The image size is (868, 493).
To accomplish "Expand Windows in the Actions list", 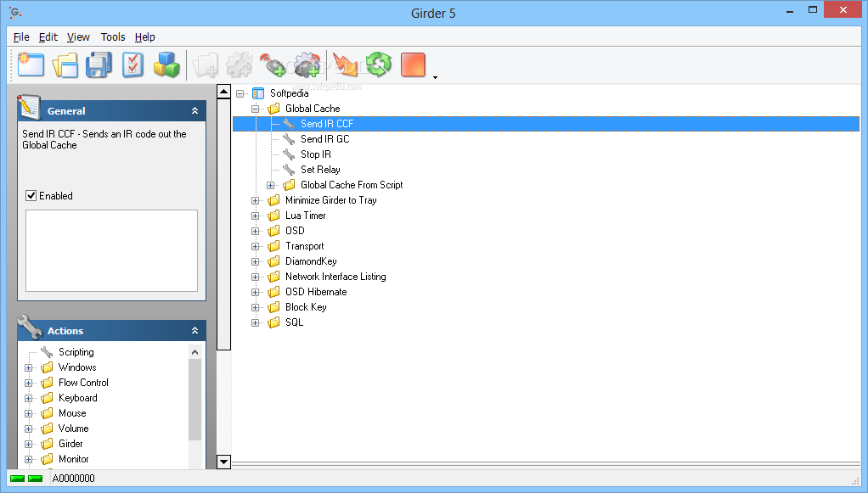I will (28, 368).
